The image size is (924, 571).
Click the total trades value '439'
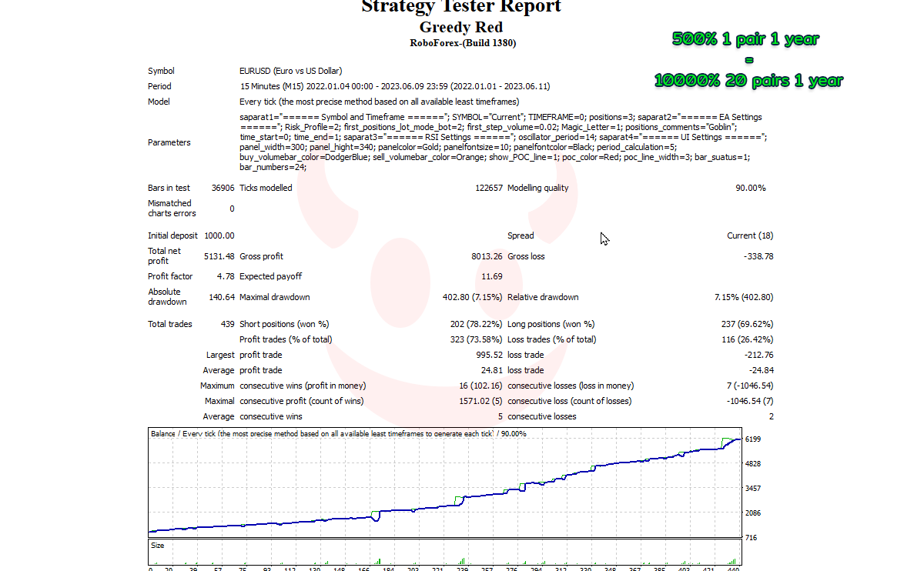coord(227,324)
